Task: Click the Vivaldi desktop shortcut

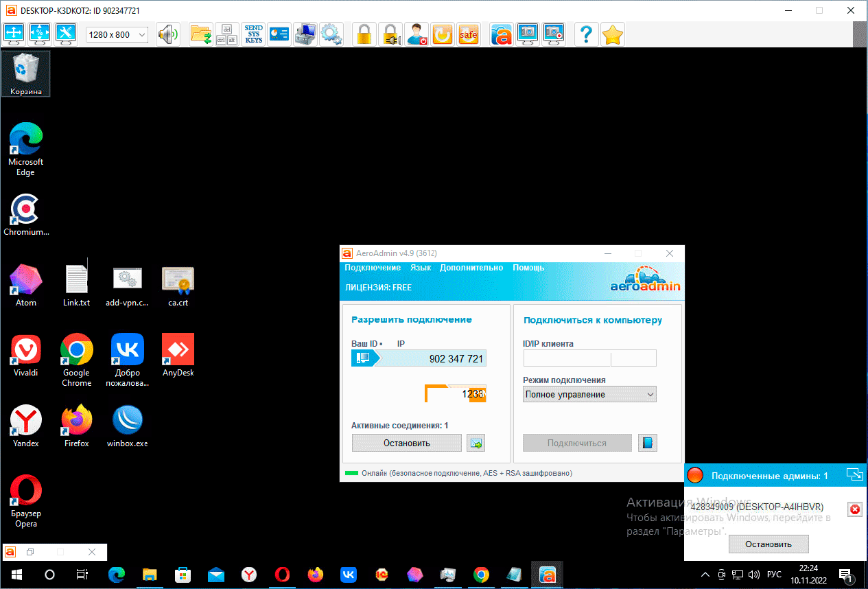Action: click(26, 355)
